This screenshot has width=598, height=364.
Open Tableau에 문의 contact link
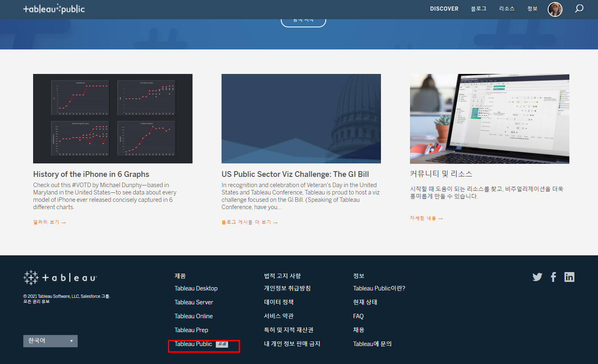click(x=372, y=344)
